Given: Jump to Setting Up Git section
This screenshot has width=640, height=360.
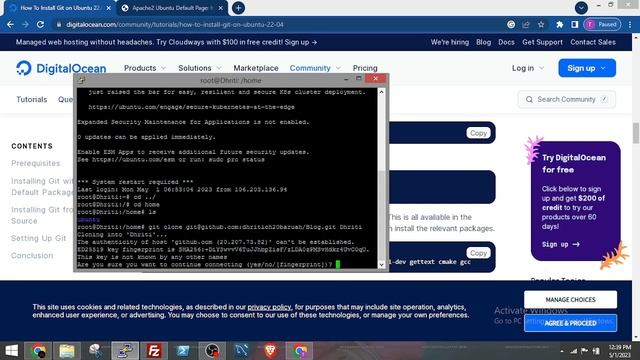Looking at the screenshot, I should [38, 238].
